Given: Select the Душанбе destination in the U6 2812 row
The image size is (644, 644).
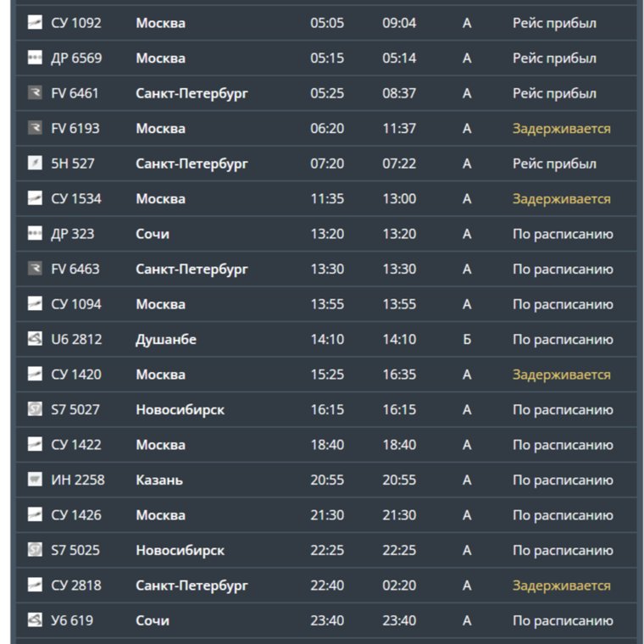Looking at the screenshot, I should pos(166,340).
